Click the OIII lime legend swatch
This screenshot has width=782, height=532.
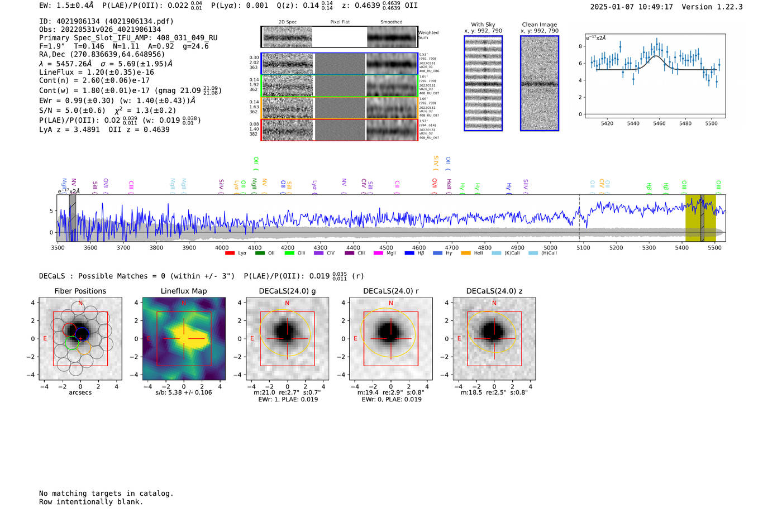289,253
